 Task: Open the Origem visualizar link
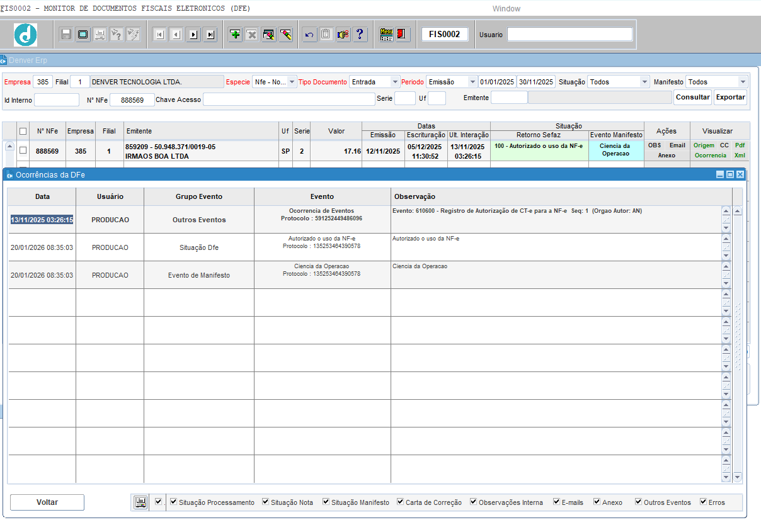704,145
